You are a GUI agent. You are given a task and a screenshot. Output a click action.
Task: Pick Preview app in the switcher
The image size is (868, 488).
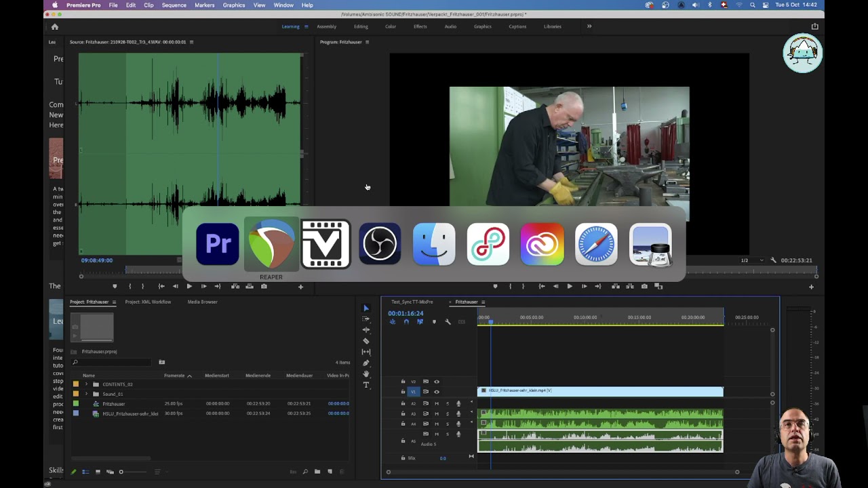650,244
